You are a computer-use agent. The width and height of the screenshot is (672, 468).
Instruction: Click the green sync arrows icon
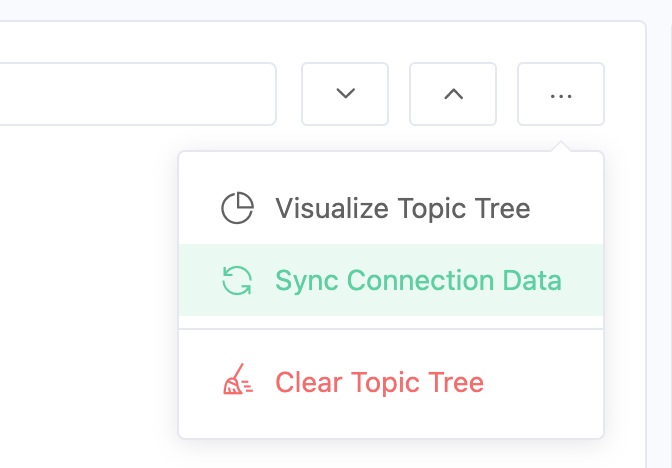click(x=237, y=280)
